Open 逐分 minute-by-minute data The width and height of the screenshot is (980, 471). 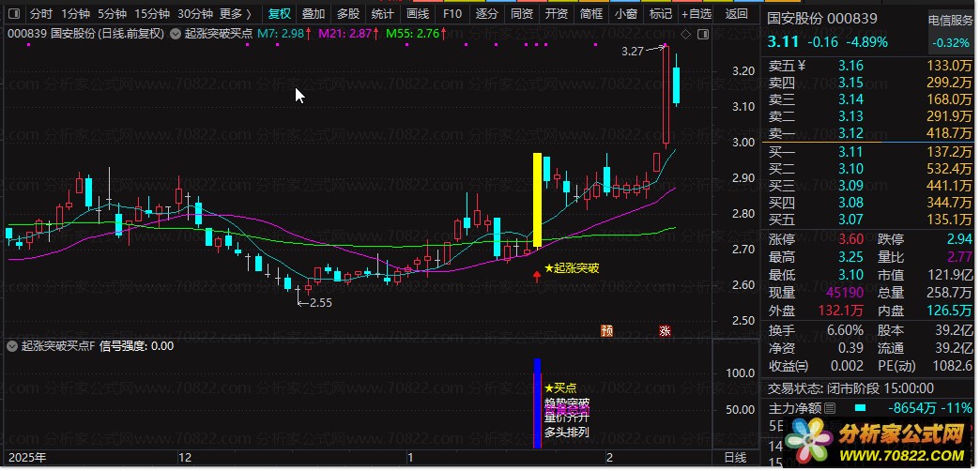pos(487,13)
